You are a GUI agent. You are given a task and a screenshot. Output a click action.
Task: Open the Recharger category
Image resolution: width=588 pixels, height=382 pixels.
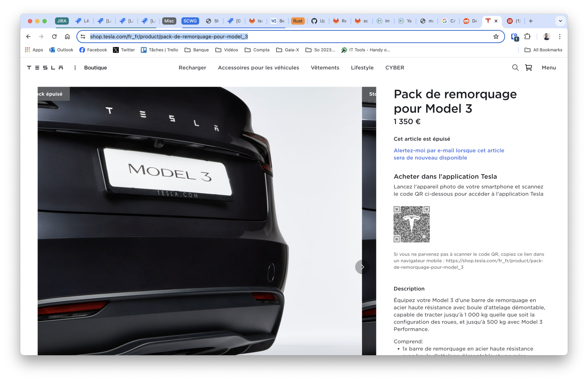click(192, 68)
